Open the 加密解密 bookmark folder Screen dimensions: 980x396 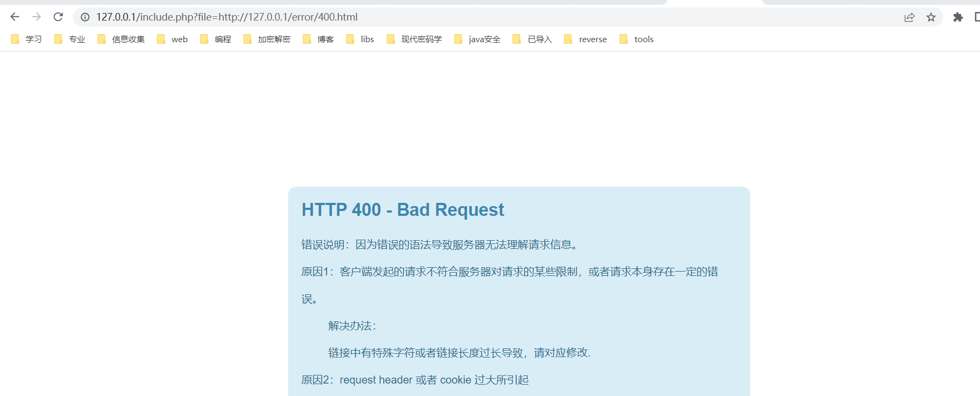click(x=267, y=39)
